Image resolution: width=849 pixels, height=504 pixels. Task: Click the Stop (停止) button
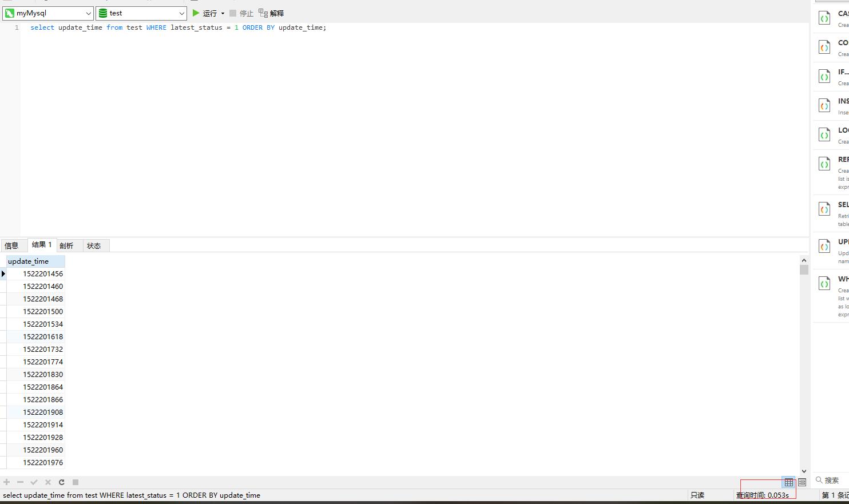[241, 13]
